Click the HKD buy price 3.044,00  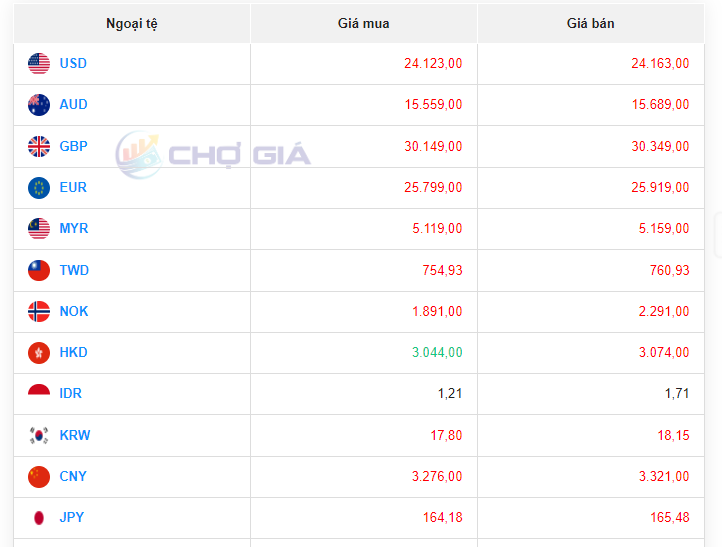(437, 353)
